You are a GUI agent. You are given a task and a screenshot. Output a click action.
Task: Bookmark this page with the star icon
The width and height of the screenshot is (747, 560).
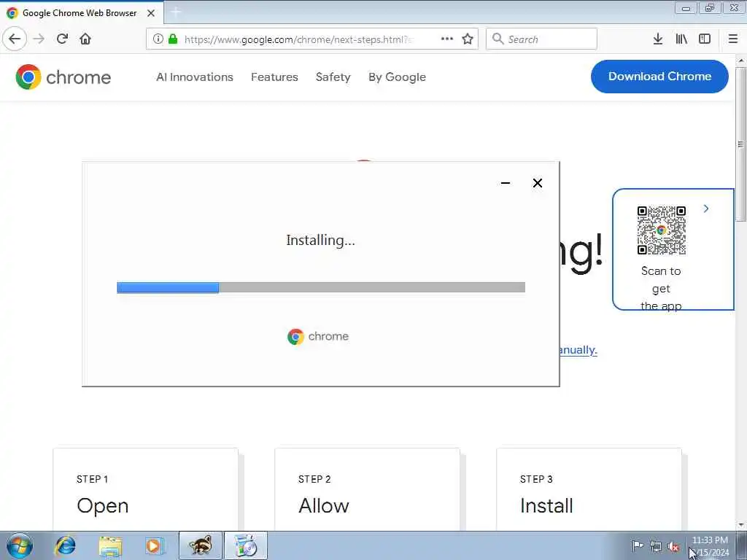(x=468, y=39)
